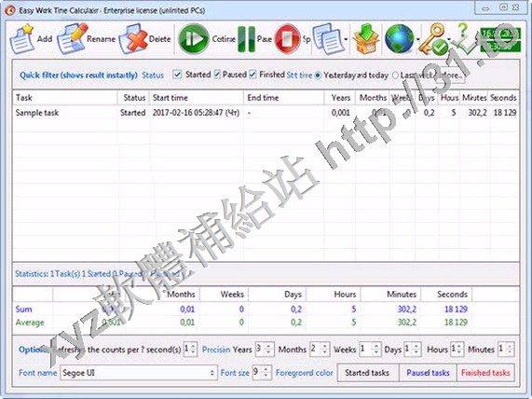Click the Average row label
Screen dimensions: 532x399
coord(30,323)
